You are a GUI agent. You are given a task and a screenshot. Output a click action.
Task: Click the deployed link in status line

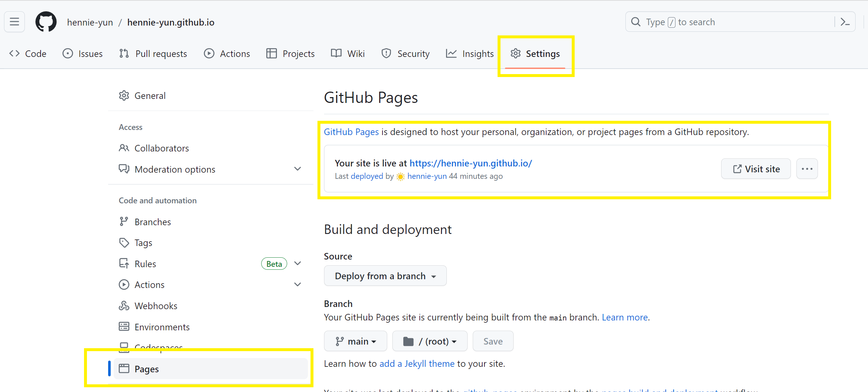click(x=367, y=176)
